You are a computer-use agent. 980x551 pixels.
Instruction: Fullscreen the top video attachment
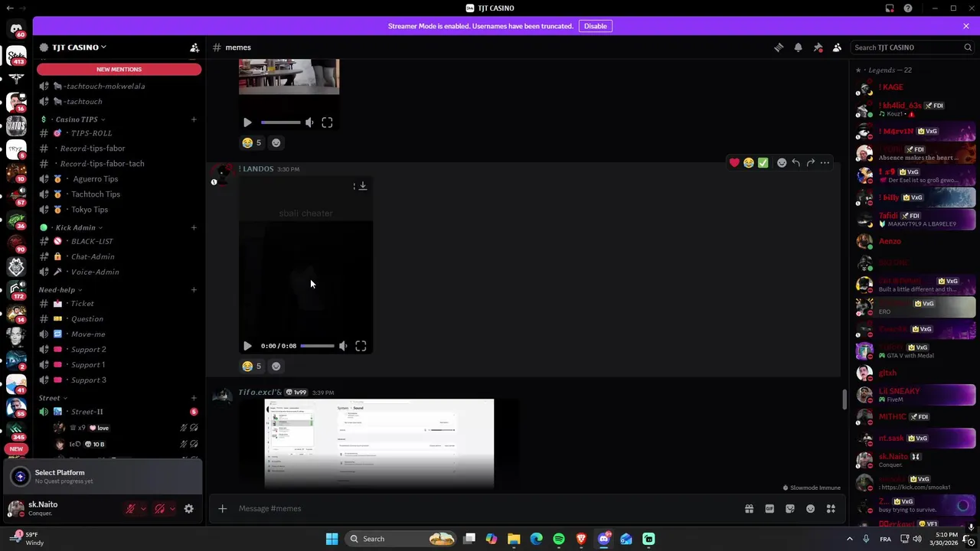[x=327, y=122]
